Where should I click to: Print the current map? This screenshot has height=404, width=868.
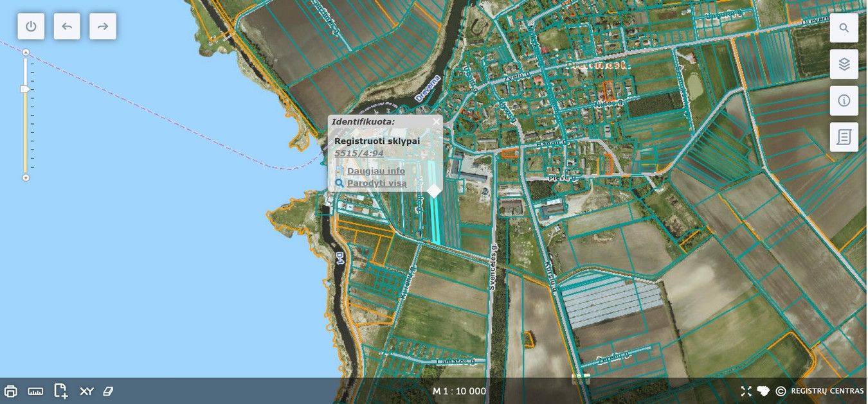(11, 391)
